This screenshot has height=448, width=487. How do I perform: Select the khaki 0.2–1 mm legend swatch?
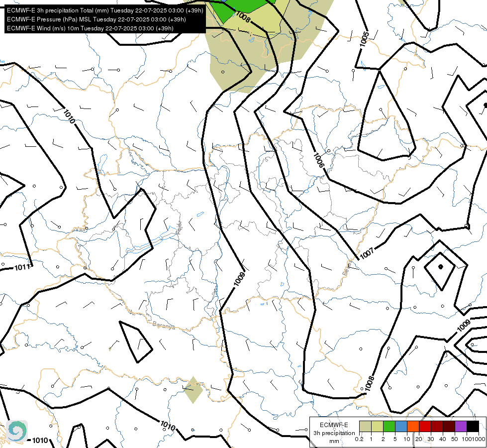365,426
